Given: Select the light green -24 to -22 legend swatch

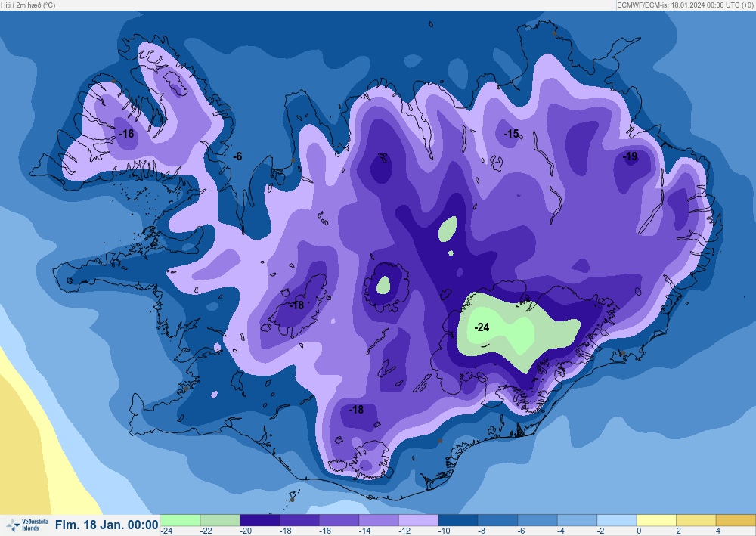Looking at the screenshot, I should click(180, 520).
